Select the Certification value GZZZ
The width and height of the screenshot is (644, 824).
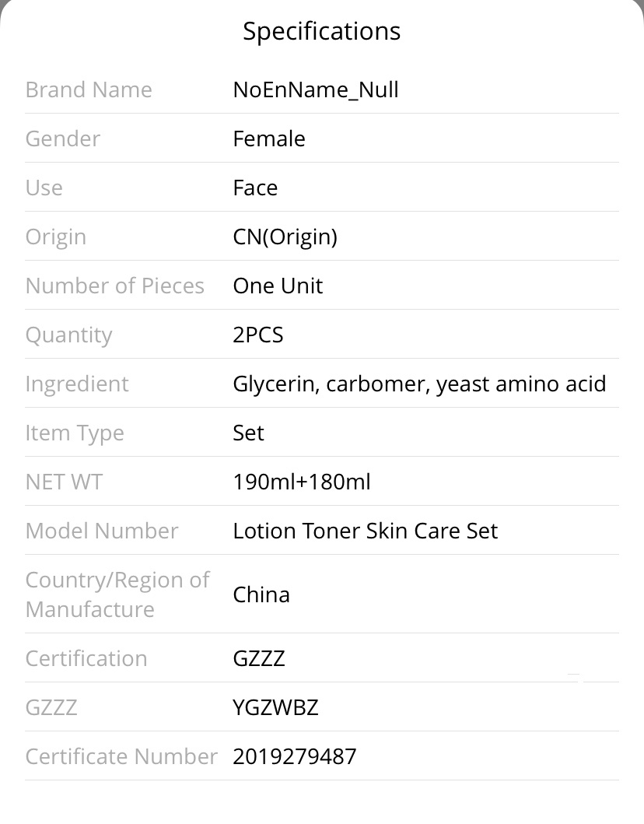click(259, 658)
